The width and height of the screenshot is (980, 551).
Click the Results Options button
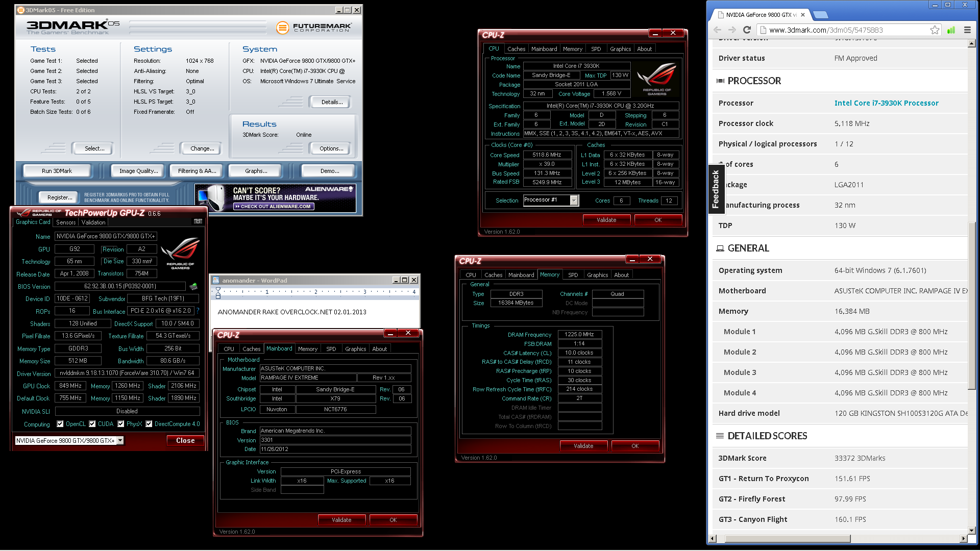331,148
